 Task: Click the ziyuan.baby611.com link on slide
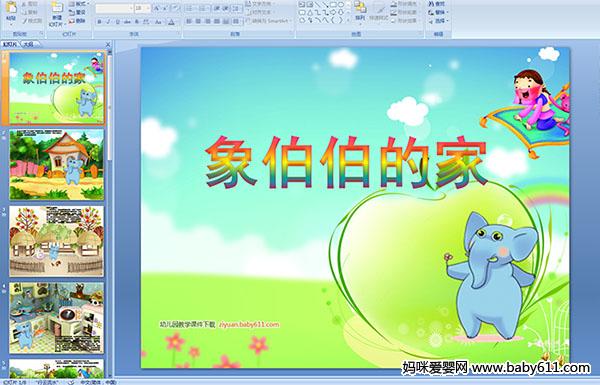tap(249, 325)
